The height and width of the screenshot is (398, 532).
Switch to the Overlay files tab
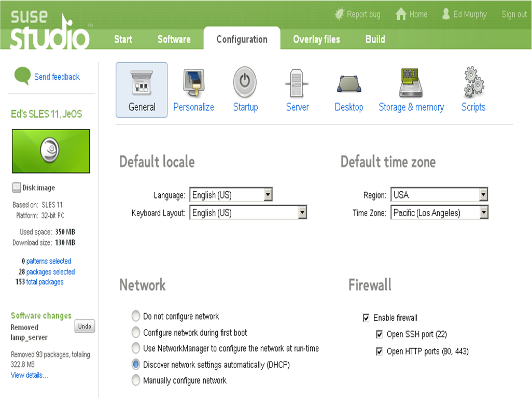click(x=316, y=39)
